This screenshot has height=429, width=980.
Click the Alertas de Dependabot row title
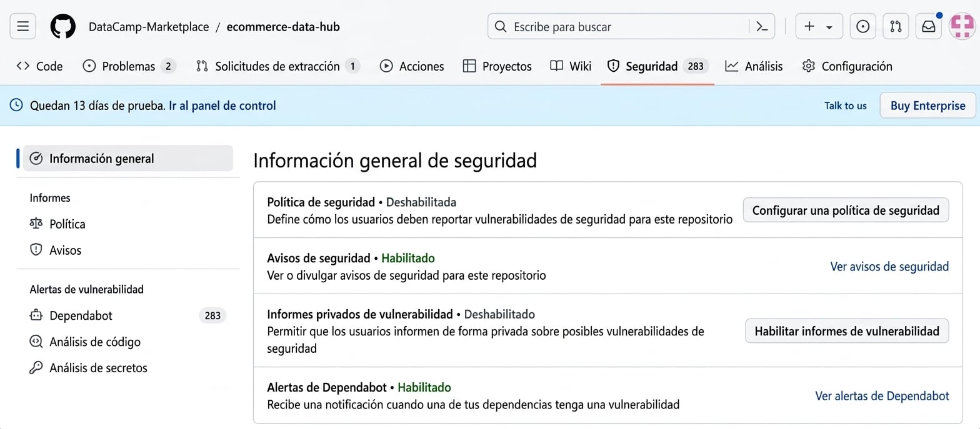pos(327,387)
